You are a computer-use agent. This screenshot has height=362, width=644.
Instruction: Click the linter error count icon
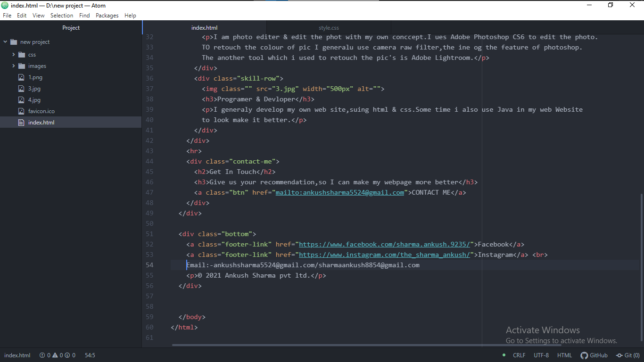[x=42, y=355]
